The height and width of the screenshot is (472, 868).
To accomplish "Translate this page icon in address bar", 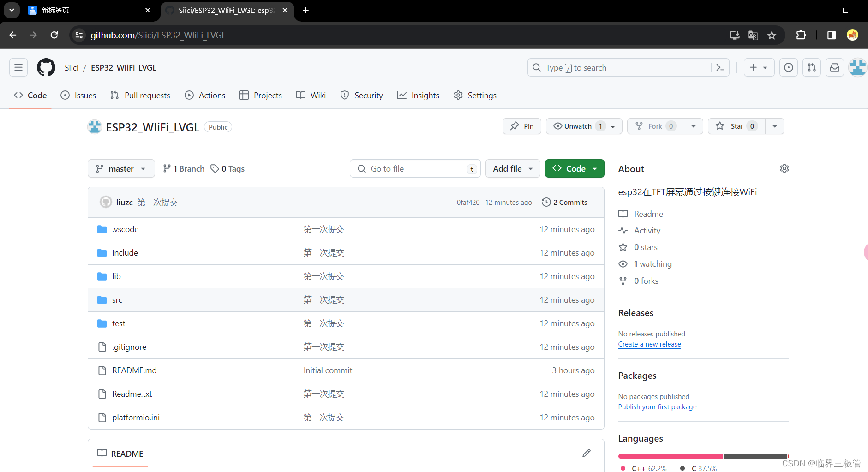I will [x=753, y=35].
